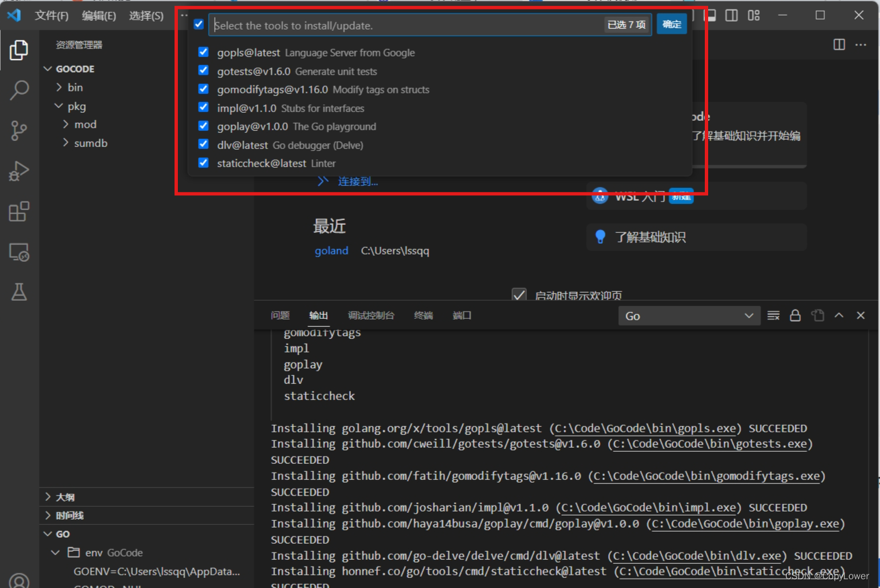Screen dimensions: 880x588
Task: Select the 输出 panel tab
Action: pos(319,315)
